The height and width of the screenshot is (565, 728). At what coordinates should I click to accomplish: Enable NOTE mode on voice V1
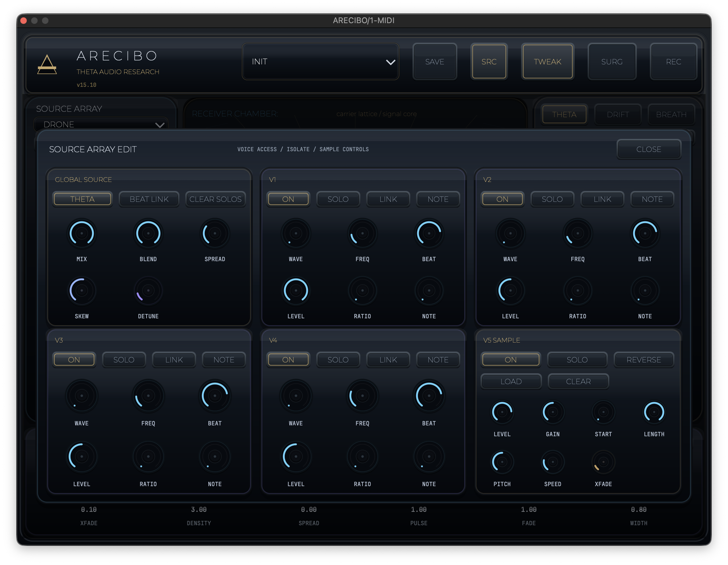click(438, 199)
